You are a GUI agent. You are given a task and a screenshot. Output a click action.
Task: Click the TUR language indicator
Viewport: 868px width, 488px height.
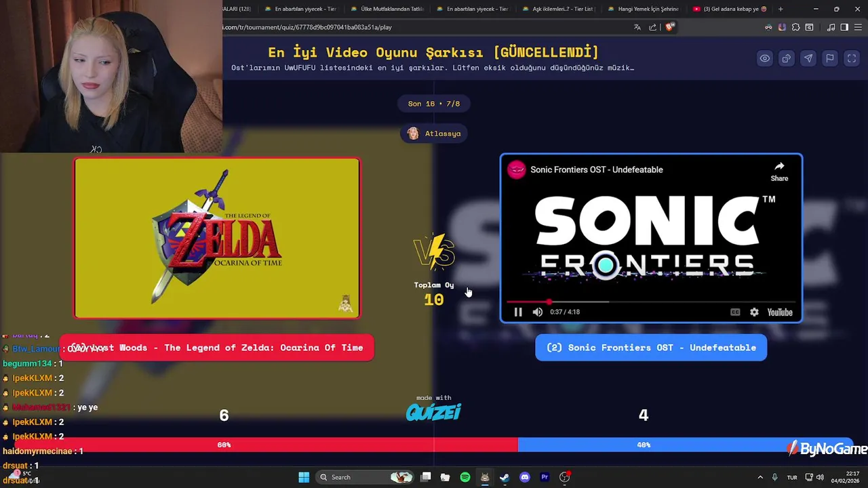click(792, 477)
